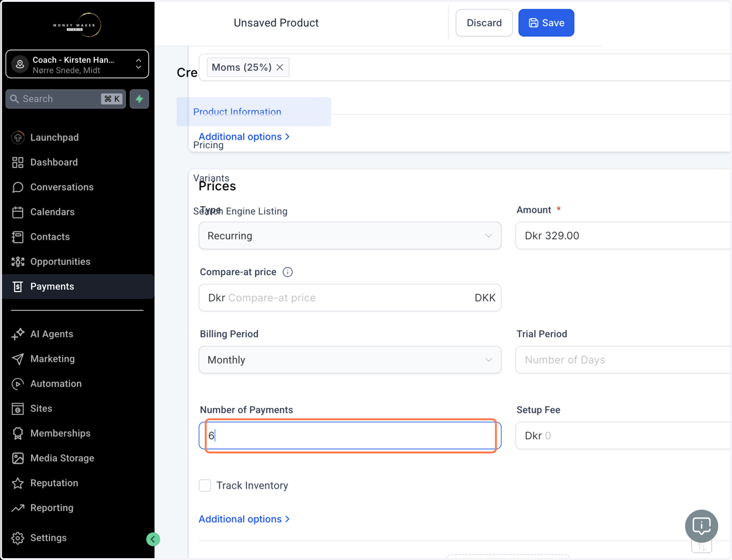The width and height of the screenshot is (732, 560).
Task: Click the Number of Payments field
Action: point(350,436)
